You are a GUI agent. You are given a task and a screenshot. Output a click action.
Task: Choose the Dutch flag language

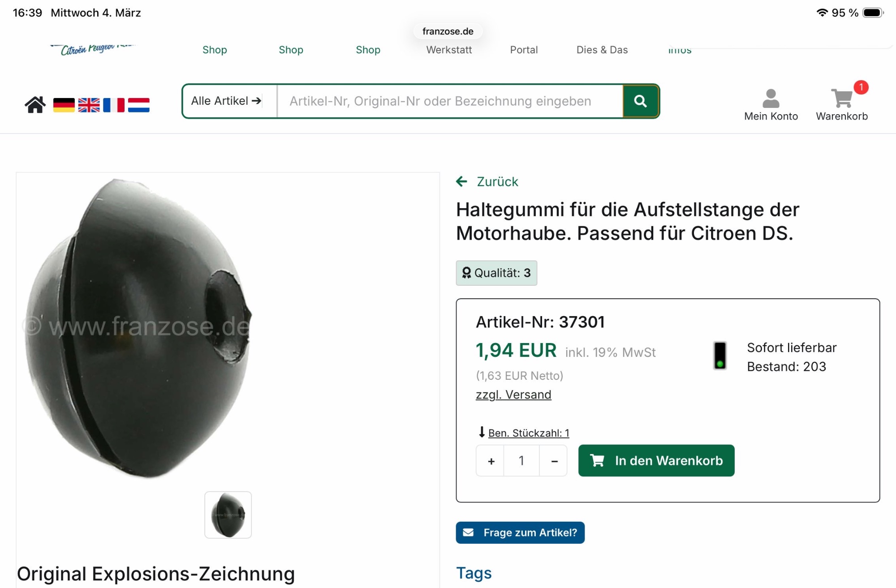(139, 105)
